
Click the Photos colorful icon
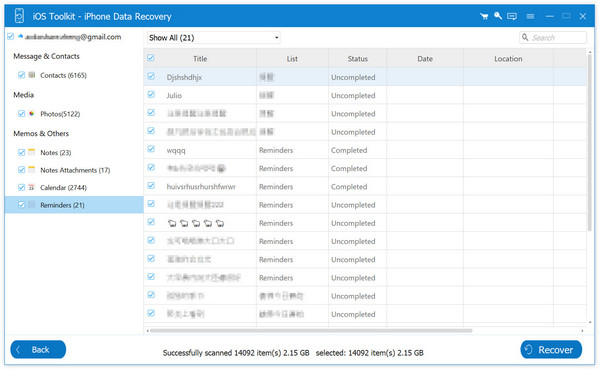[x=32, y=113]
